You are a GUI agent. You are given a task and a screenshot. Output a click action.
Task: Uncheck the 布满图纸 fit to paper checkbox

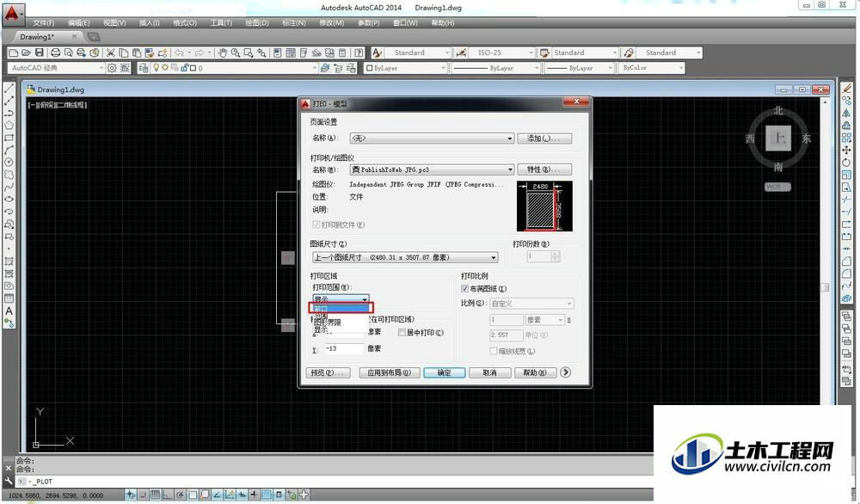coord(465,288)
